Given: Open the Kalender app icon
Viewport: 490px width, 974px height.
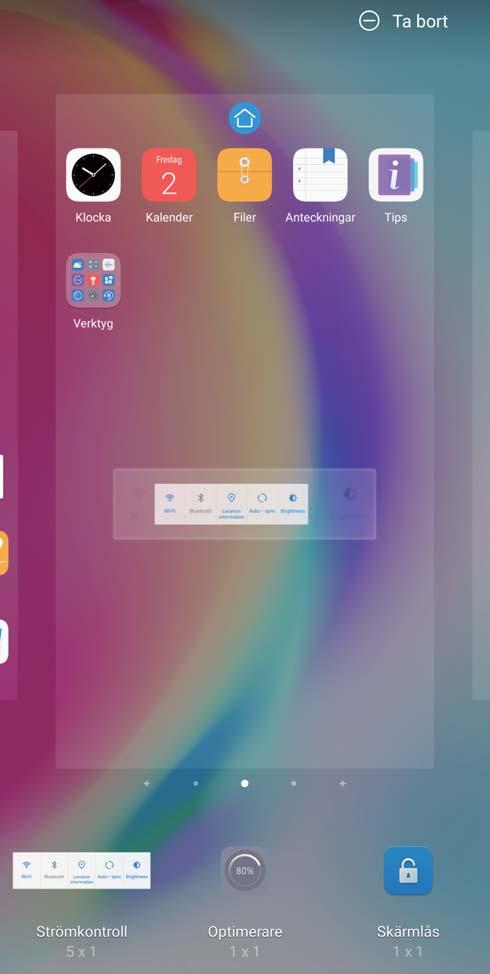Looking at the screenshot, I should [169, 175].
